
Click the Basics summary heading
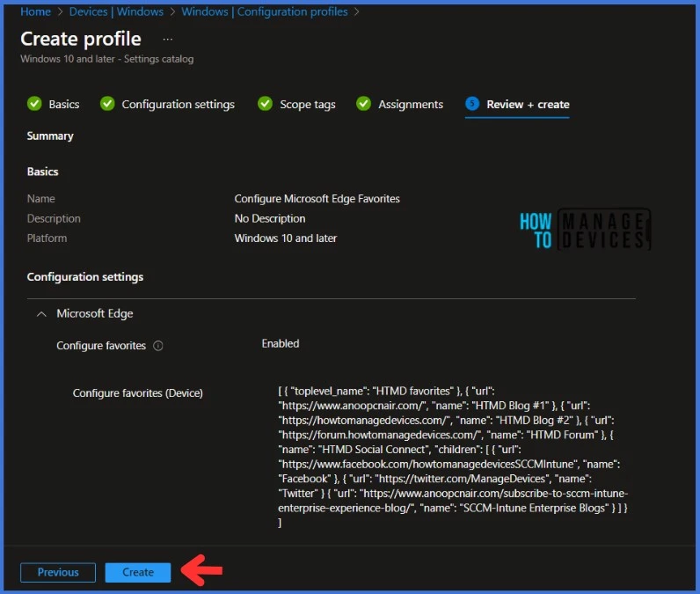click(x=42, y=172)
